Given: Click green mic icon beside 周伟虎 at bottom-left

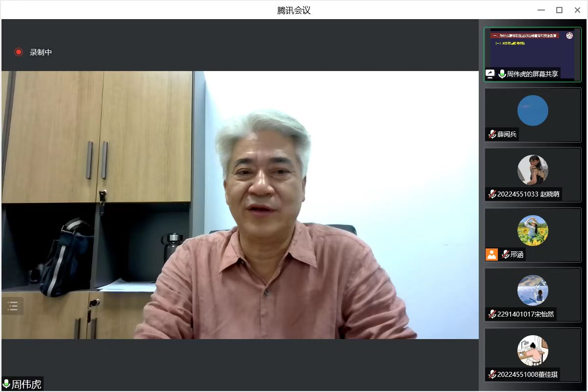Looking at the screenshot, I should tap(6, 384).
